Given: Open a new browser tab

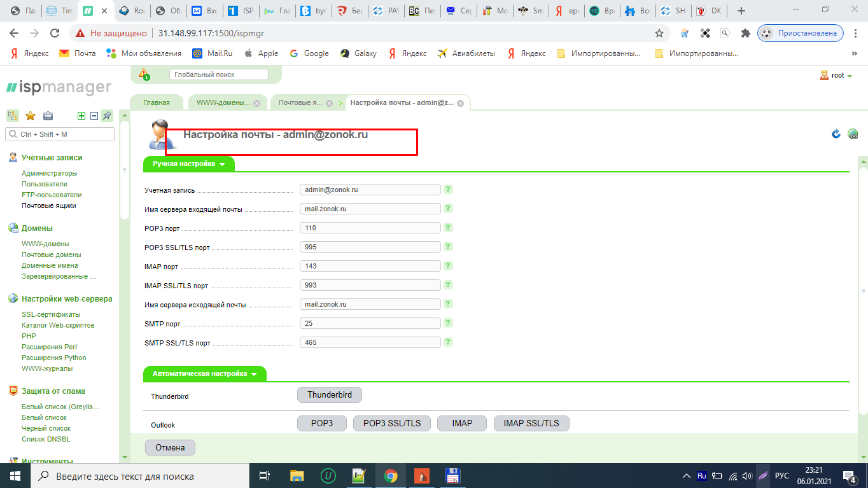Looking at the screenshot, I should [x=741, y=11].
